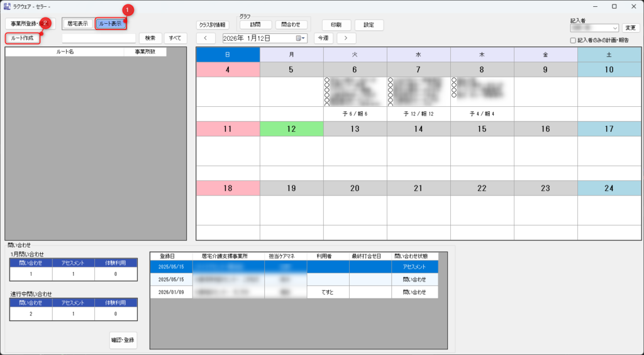
Task: Open クラス別情報
Action: [x=213, y=25]
